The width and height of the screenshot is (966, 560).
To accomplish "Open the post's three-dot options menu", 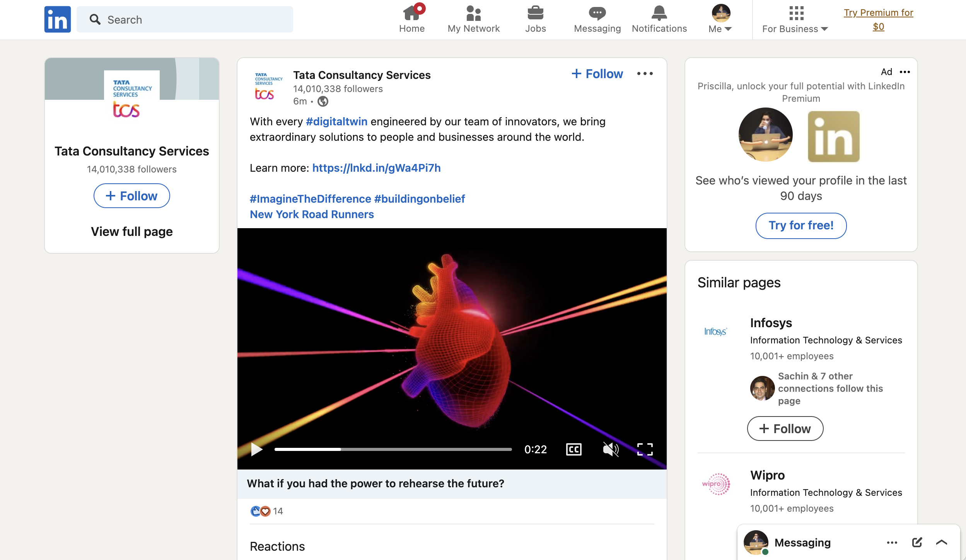I will (645, 73).
